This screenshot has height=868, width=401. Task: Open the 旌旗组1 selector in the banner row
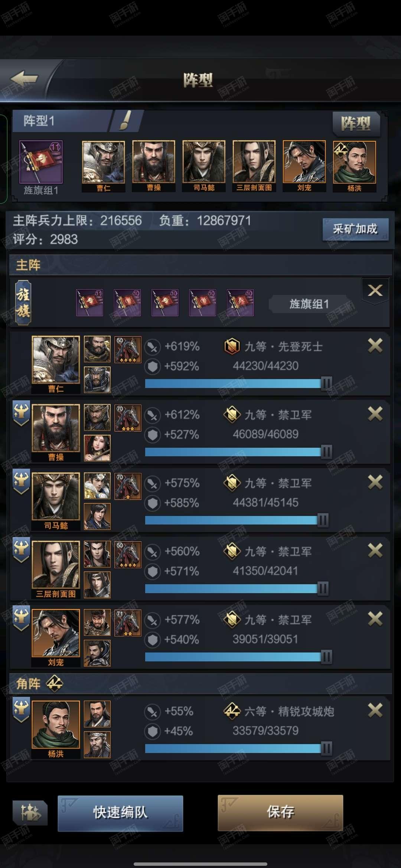[309, 304]
